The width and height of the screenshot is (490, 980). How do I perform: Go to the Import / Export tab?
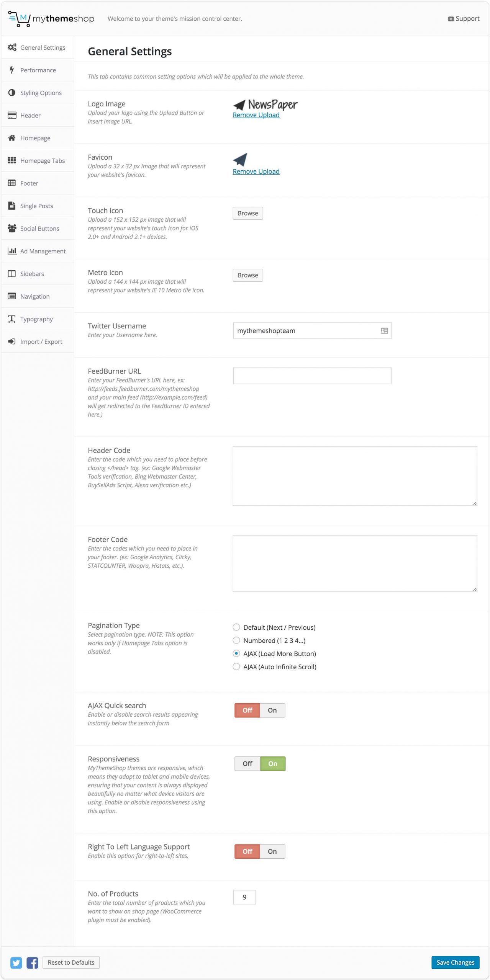[41, 341]
